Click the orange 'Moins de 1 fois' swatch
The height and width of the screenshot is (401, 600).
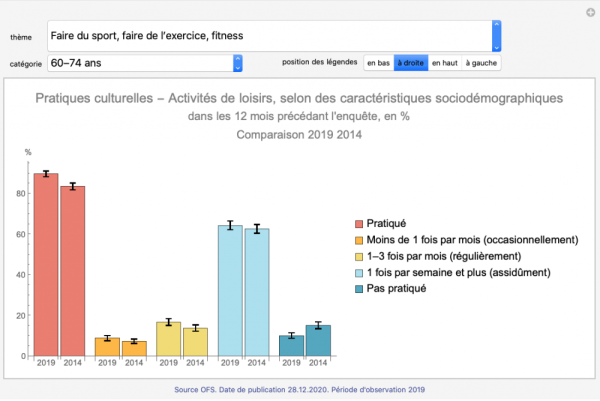(360, 240)
